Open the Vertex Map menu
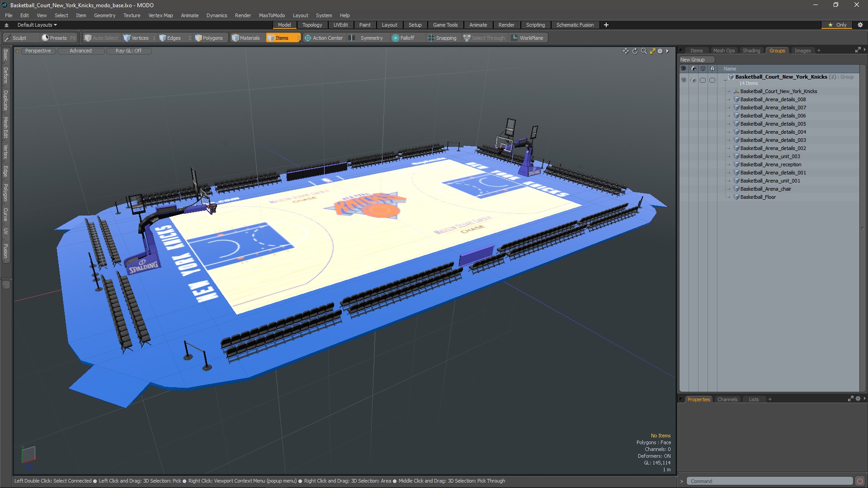 pyautogui.click(x=160, y=15)
